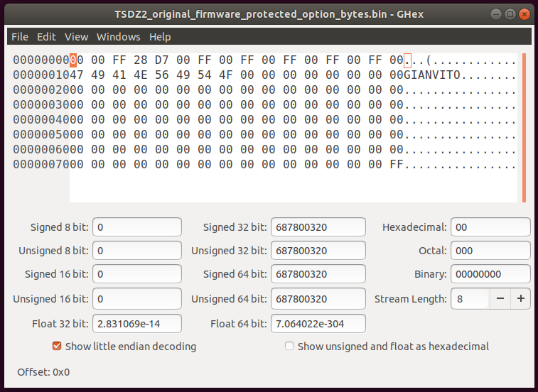Decrease Stream Length with minus button
Screen dimensions: 538x392
point(500,299)
